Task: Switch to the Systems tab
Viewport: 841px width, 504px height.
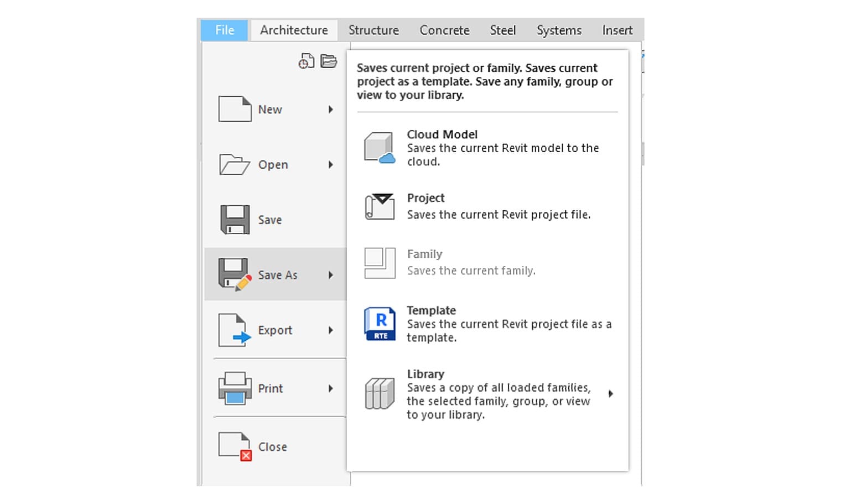Action: 559,30
